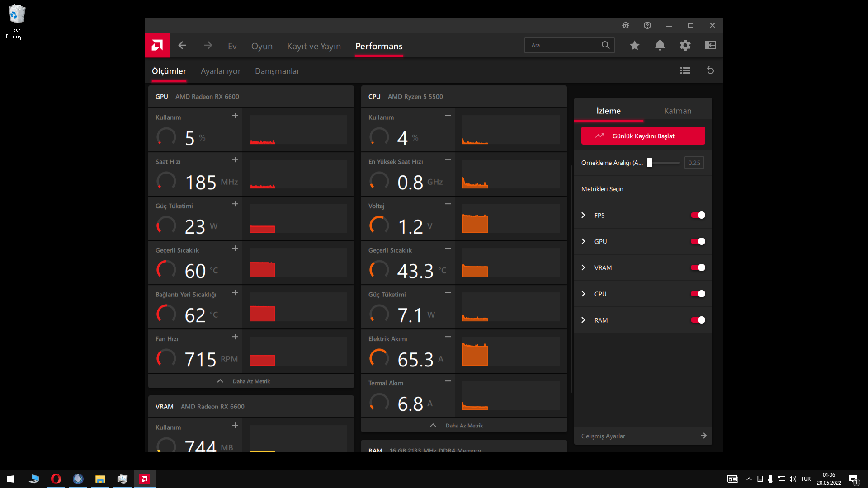Collapse CPU panel with Daha Az Metrik
The width and height of the screenshot is (868, 488).
click(464, 426)
